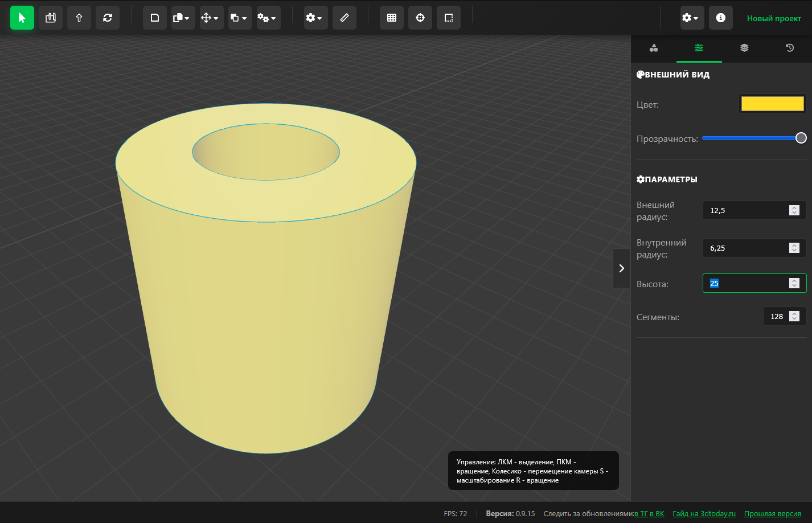
Task: Click the Прозрачность slider handle
Action: 801,138
